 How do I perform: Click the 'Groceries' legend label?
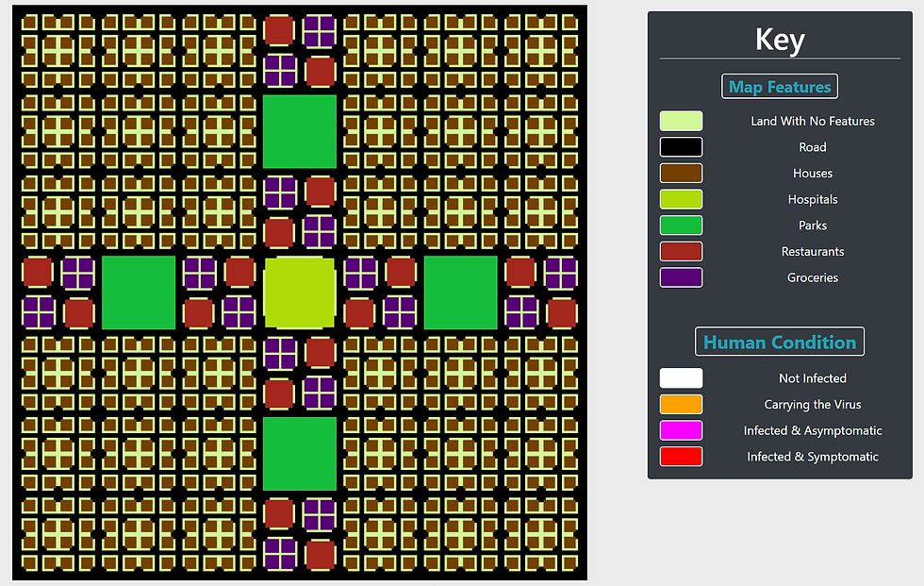(x=813, y=277)
